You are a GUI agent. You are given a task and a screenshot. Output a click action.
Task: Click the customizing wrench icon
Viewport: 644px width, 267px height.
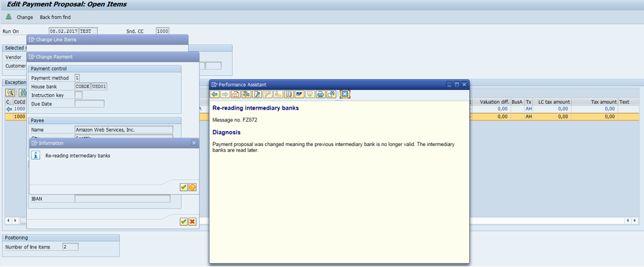point(268,95)
